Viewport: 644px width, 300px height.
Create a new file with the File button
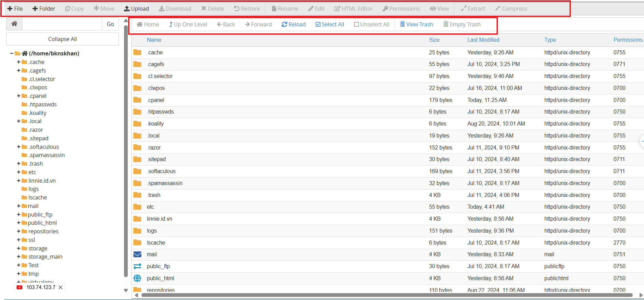(x=15, y=9)
